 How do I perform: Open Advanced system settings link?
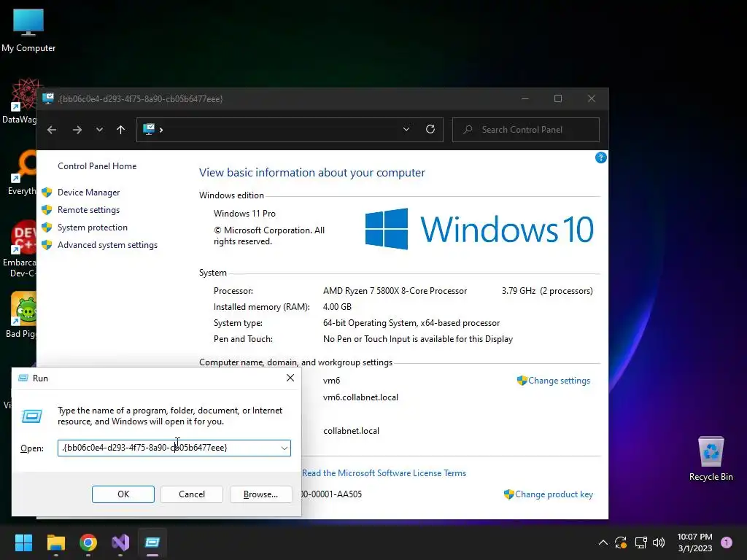click(x=108, y=245)
